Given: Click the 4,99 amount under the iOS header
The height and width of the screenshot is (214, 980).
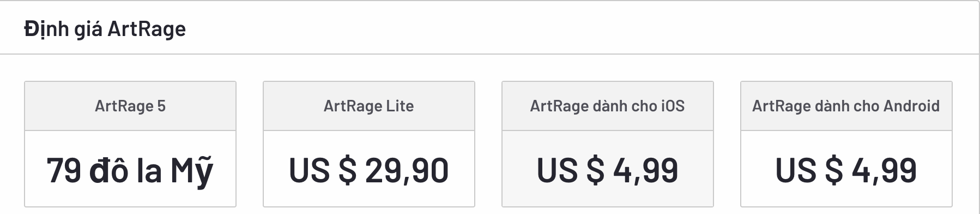Looking at the screenshot, I should (646, 170).
